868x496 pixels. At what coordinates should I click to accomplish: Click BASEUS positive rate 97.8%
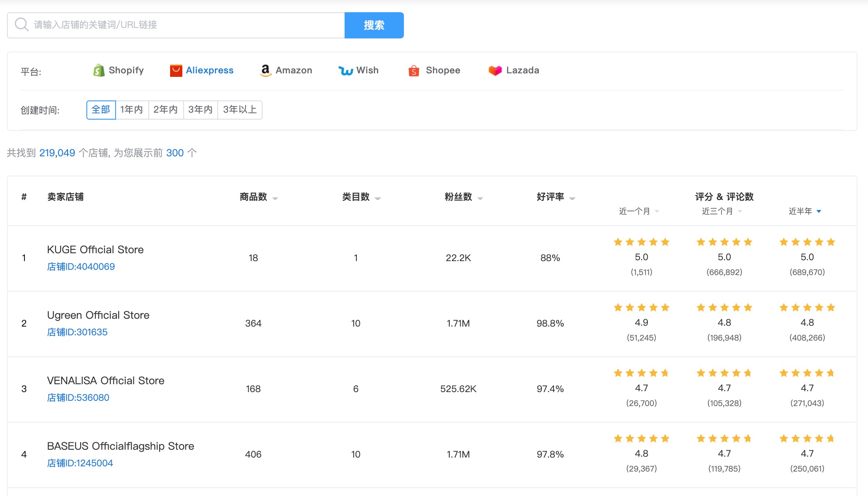pyautogui.click(x=550, y=455)
